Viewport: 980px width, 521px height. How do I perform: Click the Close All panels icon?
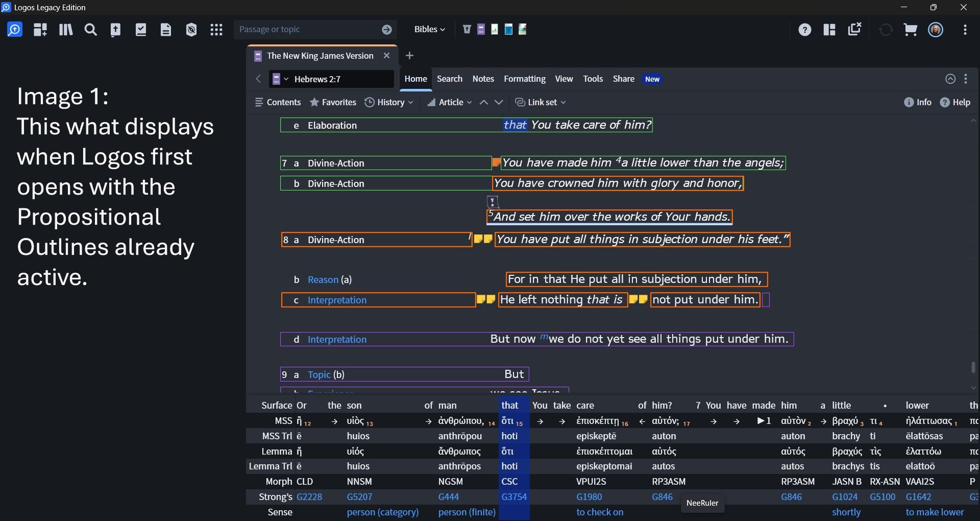[854, 29]
